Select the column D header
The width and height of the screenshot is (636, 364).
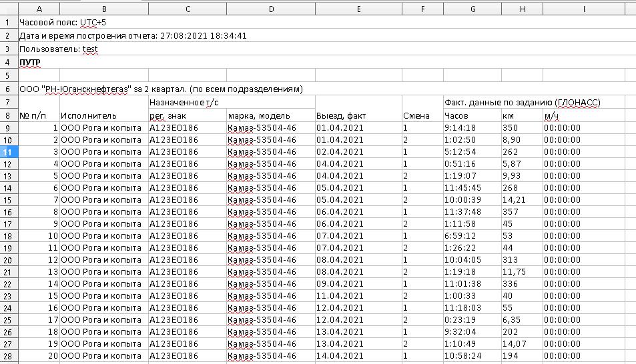(270, 9)
